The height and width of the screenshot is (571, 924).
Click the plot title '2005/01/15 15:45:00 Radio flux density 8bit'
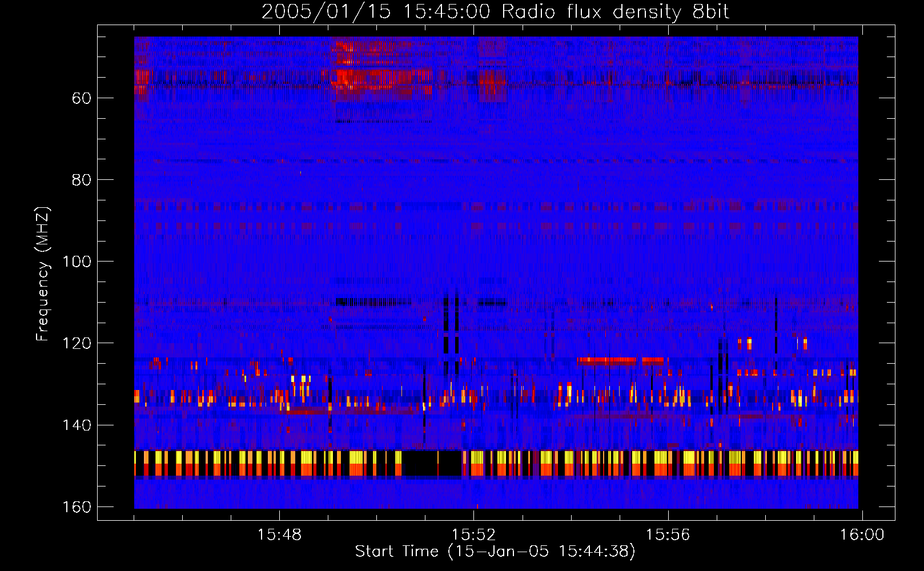click(x=496, y=12)
